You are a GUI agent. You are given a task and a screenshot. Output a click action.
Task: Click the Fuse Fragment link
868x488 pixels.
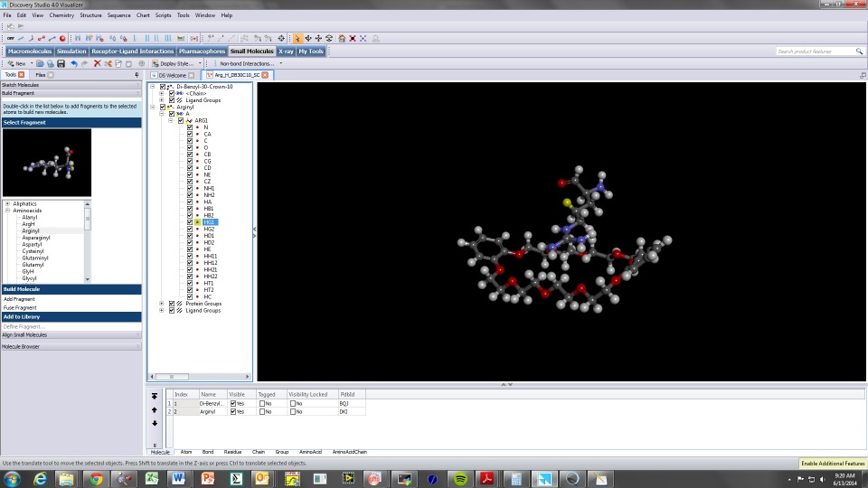coord(20,307)
